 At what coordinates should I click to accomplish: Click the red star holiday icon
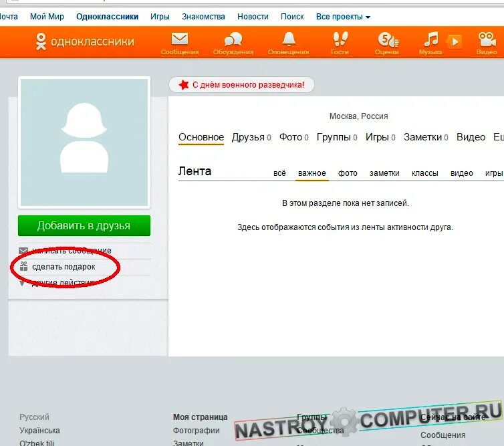click(184, 84)
